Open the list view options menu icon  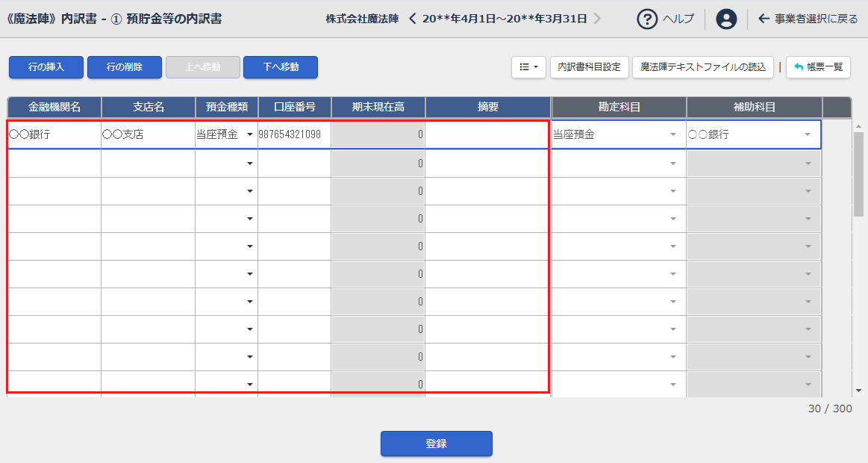(528, 67)
